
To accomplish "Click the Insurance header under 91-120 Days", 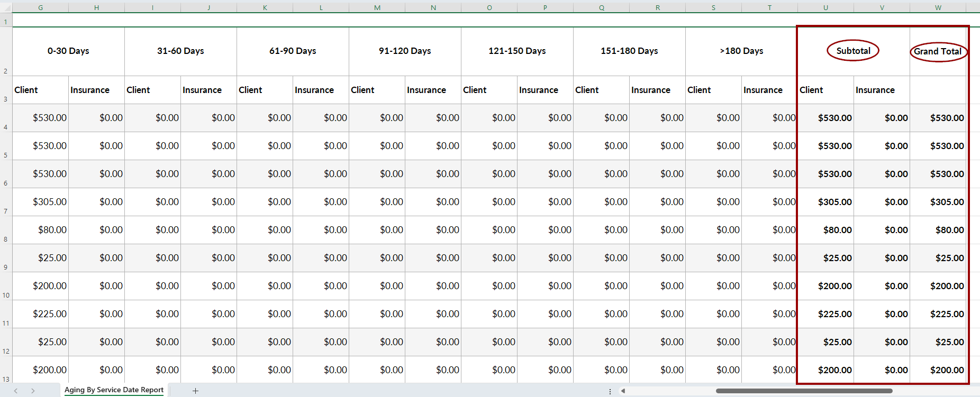I will click(433, 90).
